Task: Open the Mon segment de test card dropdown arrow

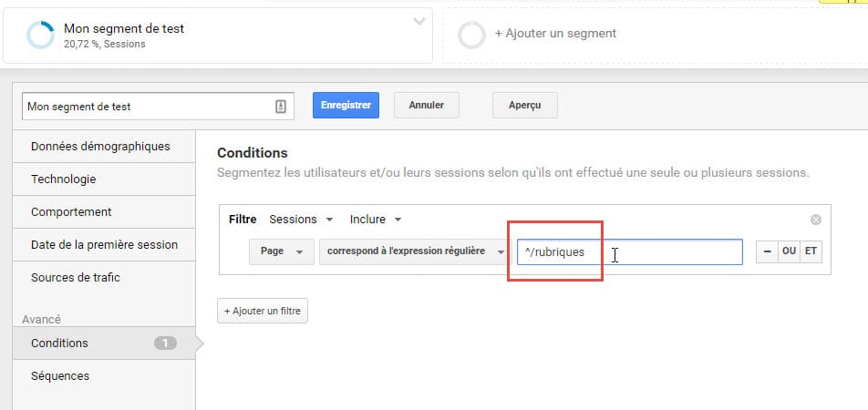Action: [x=419, y=22]
